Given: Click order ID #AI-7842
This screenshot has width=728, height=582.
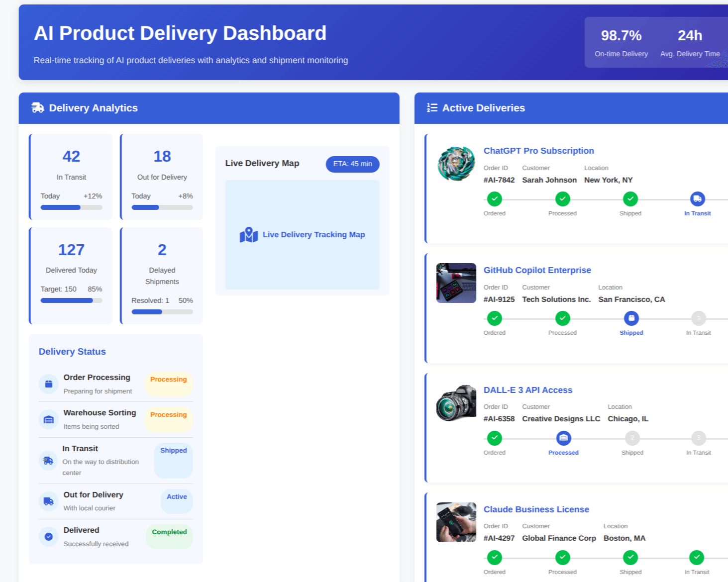Looking at the screenshot, I should coord(499,180).
